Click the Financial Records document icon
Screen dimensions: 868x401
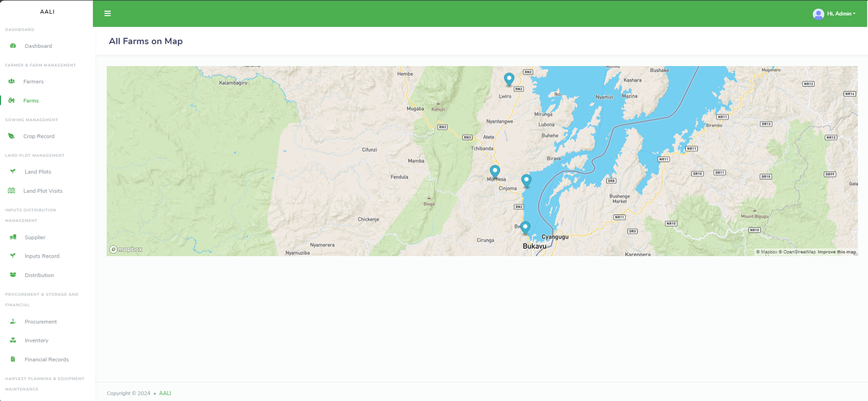(x=13, y=359)
